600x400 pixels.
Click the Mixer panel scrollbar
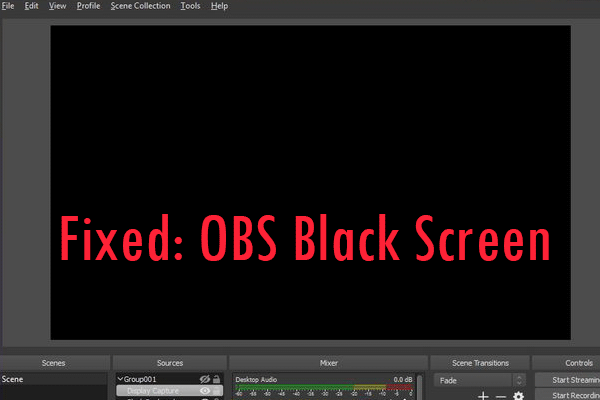pyautogui.click(x=420, y=387)
